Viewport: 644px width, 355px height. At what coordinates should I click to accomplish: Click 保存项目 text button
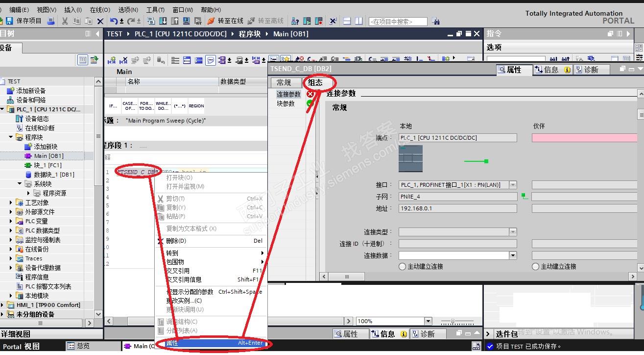click(29, 21)
